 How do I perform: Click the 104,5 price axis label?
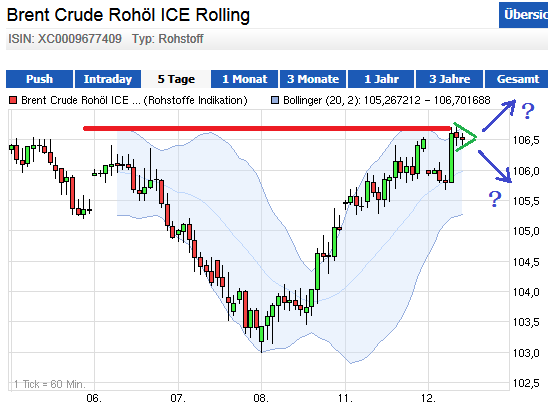point(526,262)
